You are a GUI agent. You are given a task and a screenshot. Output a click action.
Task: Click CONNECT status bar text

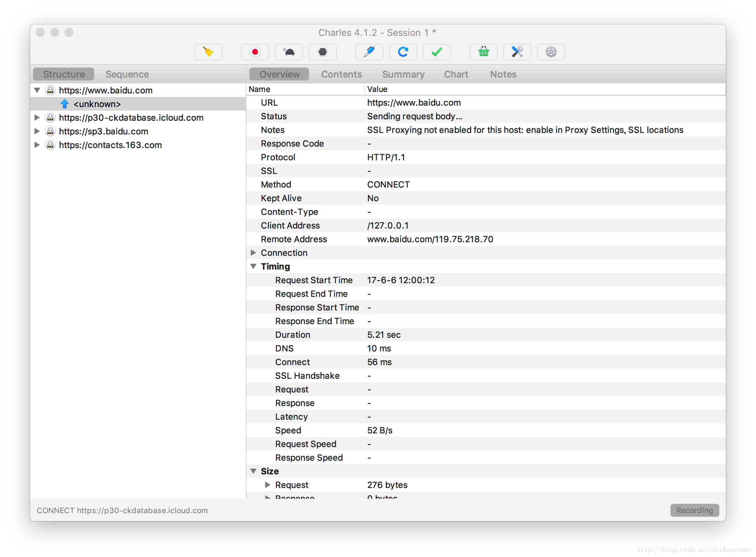click(122, 510)
